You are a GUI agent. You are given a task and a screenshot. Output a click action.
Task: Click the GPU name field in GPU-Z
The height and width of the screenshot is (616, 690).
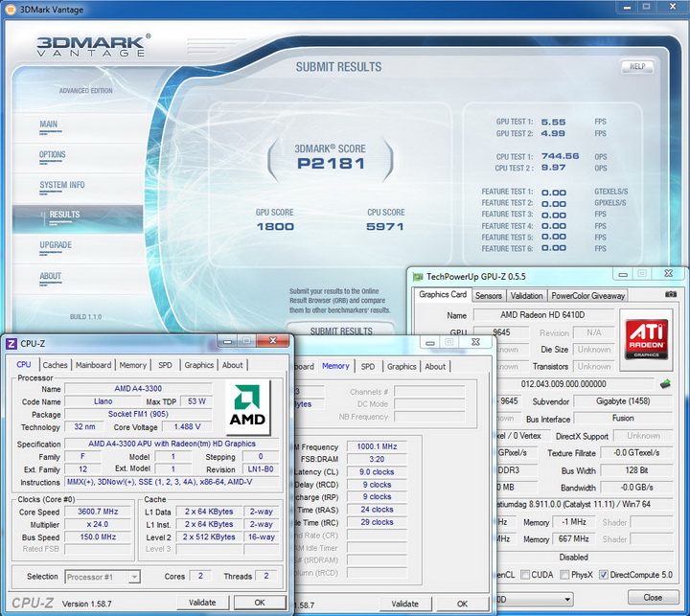coord(543,314)
